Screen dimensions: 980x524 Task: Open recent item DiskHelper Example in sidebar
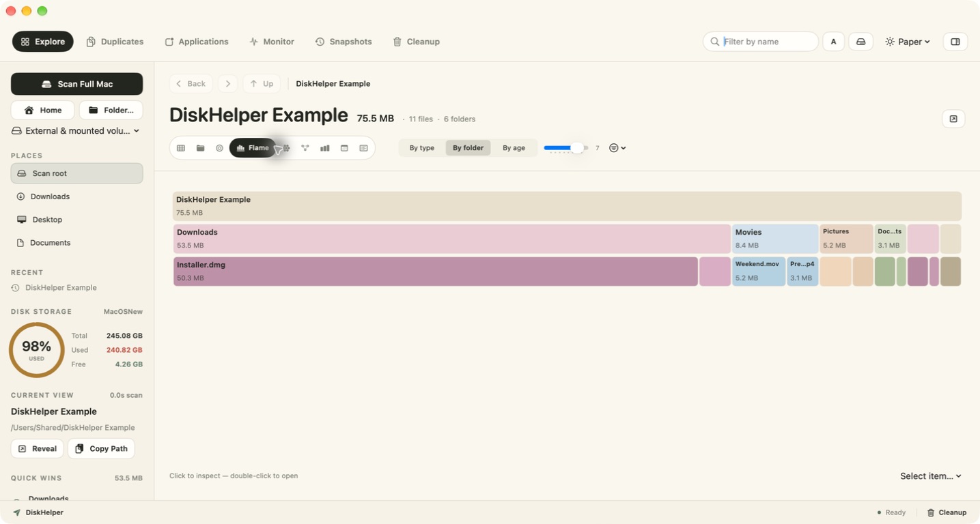click(54, 288)
